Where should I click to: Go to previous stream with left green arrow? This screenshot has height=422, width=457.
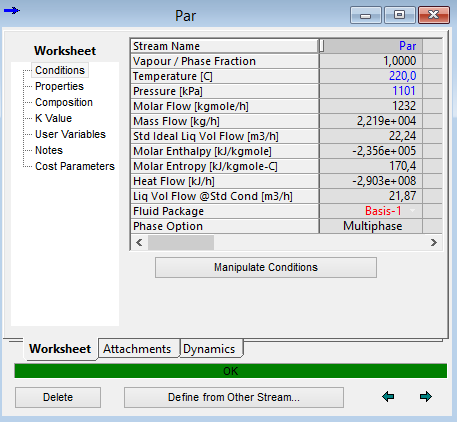tap(388, 397)
